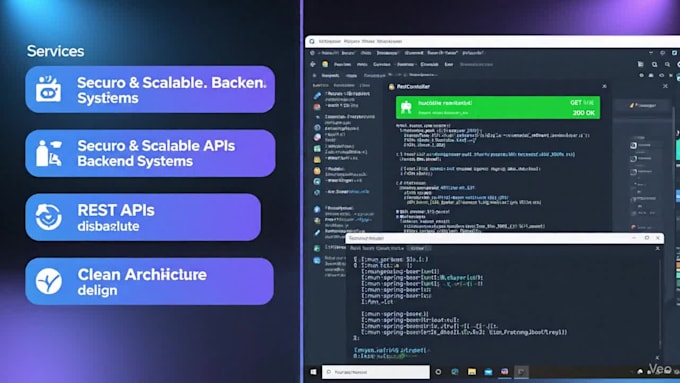The height and width of the screenshot is (383, 680).
Task: Open the Clean Archiicture service card
Action: pyautogui.click(x=150, y=281)
